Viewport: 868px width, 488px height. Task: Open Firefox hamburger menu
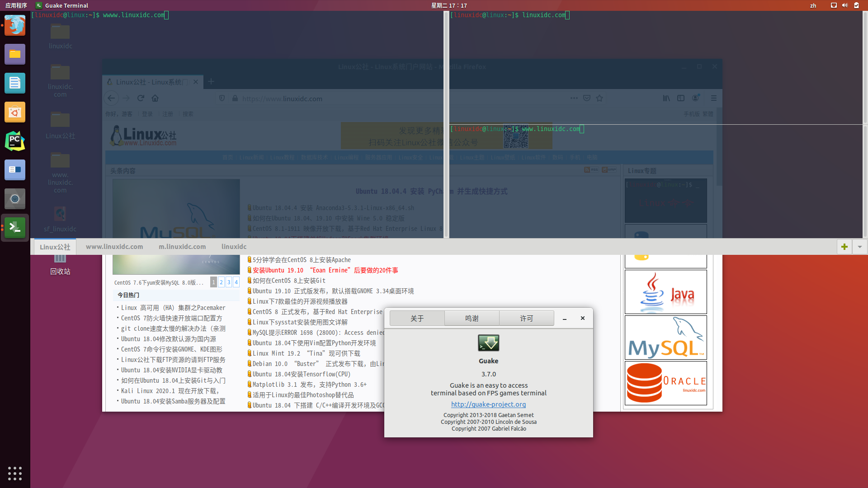[x=714, y=98]
